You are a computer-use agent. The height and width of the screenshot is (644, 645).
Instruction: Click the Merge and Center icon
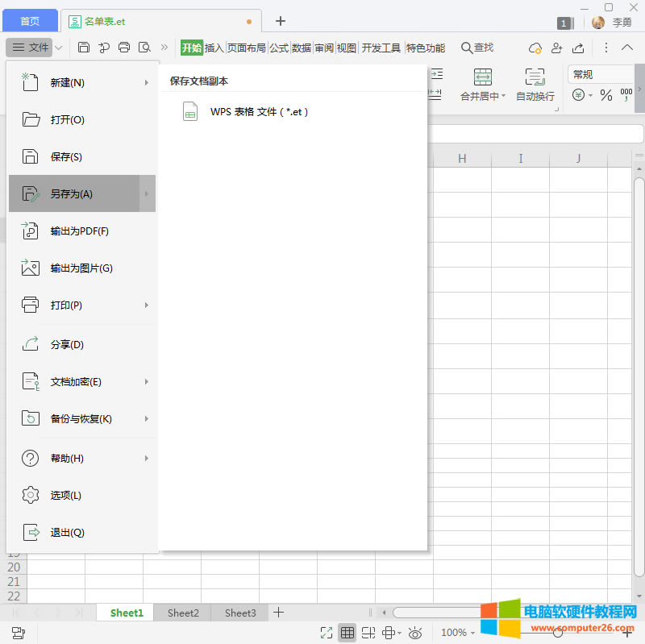pos(483,78)
